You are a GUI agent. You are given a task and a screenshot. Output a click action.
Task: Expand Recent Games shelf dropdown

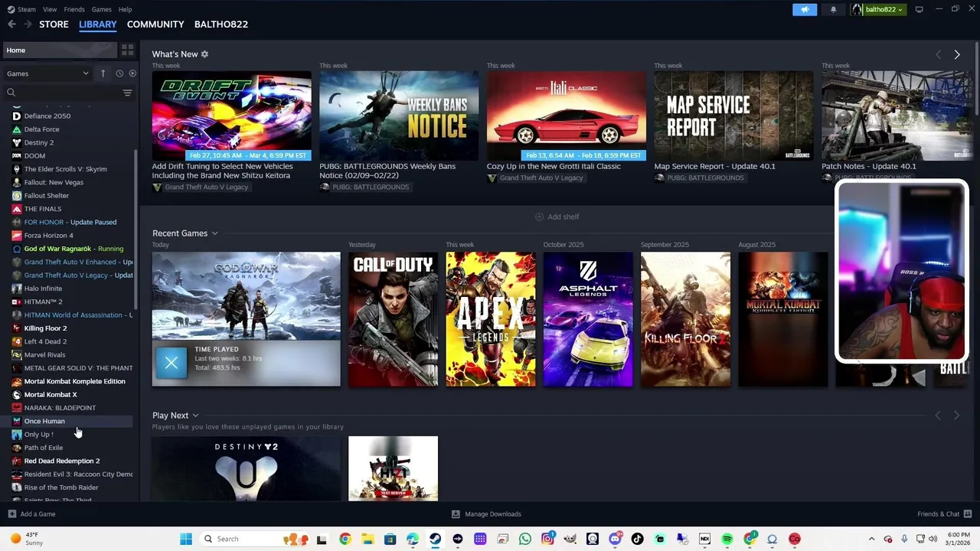click(x=215, y=233)
